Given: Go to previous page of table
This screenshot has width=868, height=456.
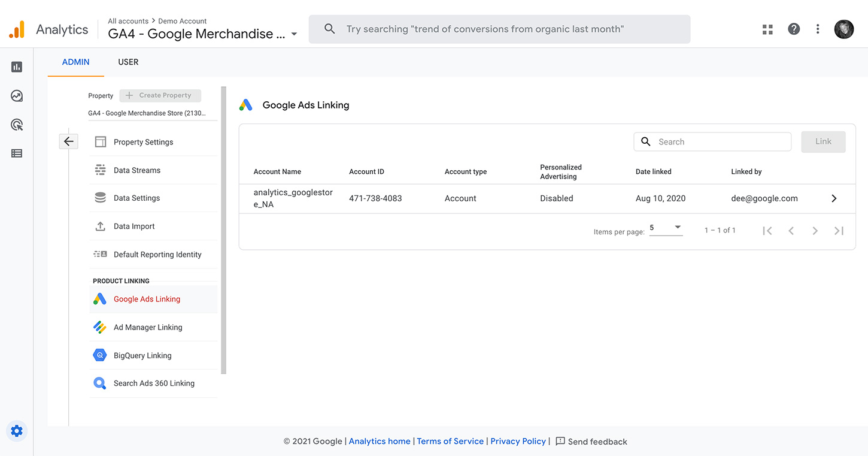Looking at the screenshot, I should point(791,231).
